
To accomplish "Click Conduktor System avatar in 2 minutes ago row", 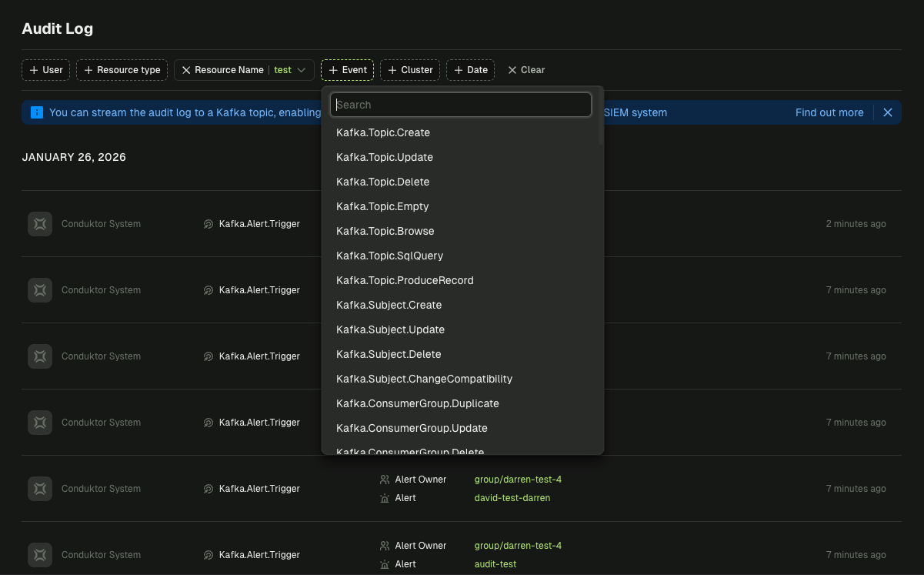I will click(40, 224).
